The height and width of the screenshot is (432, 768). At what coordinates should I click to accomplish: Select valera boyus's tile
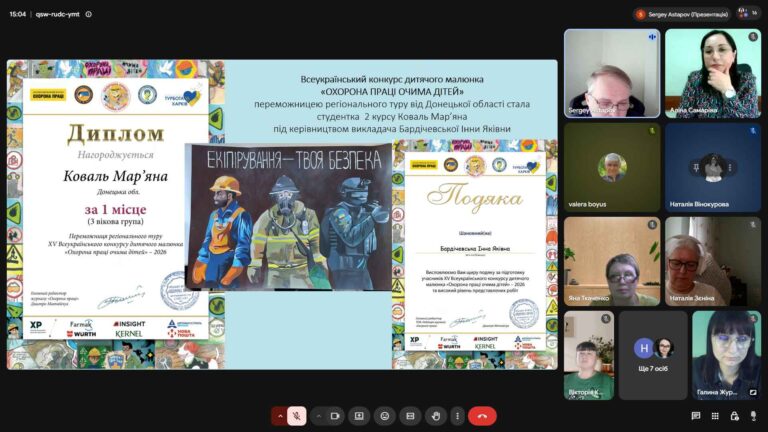click(612, 168)
